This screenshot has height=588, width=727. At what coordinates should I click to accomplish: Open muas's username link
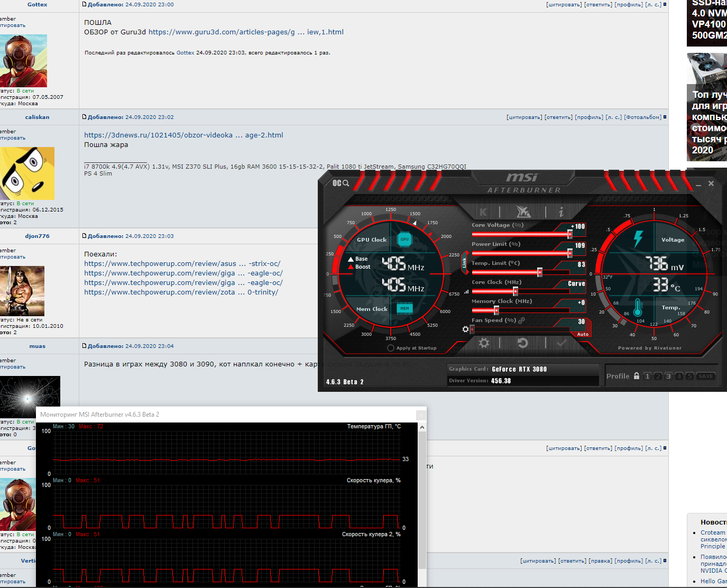pyautogui.click(x=37, y=346)
